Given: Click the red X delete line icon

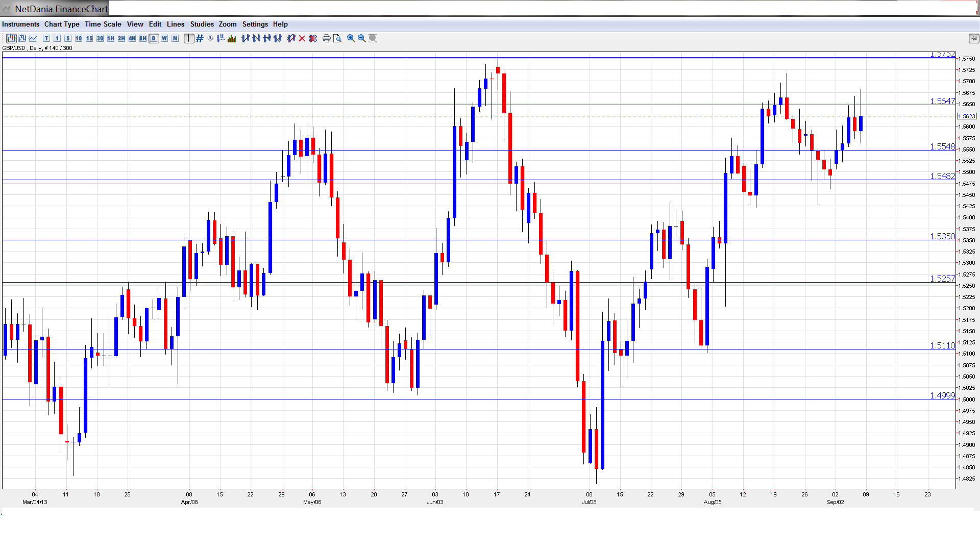Looking at the screenshot, I should [x=302, y=38].
